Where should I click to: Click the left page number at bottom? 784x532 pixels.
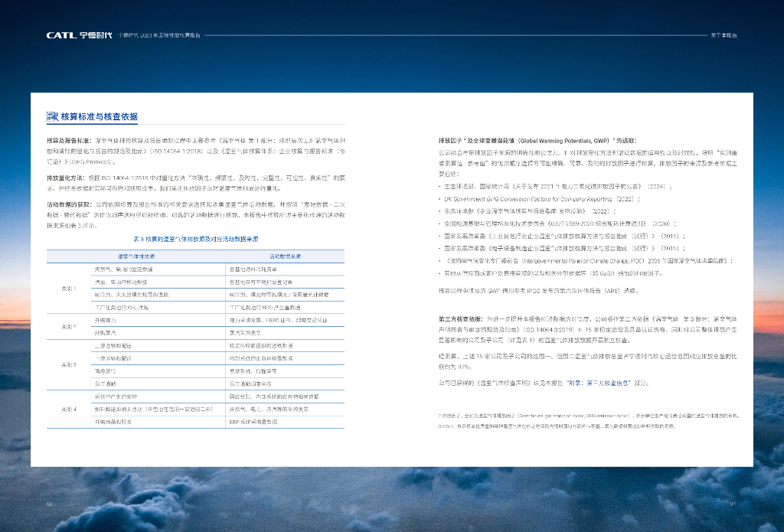click(x=50, y=504)
